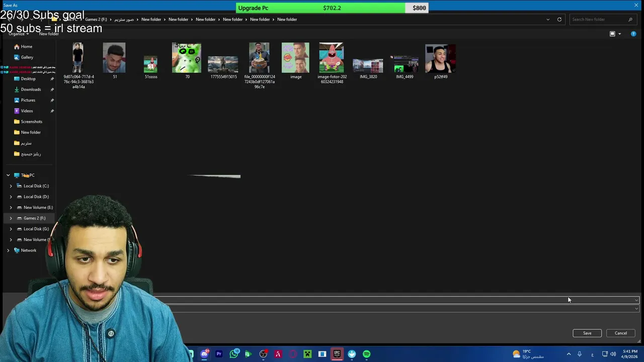Expand the Local Disk (G:) node arrow
This screenshot has width=644, height=362.
click(x=11, y=229)
